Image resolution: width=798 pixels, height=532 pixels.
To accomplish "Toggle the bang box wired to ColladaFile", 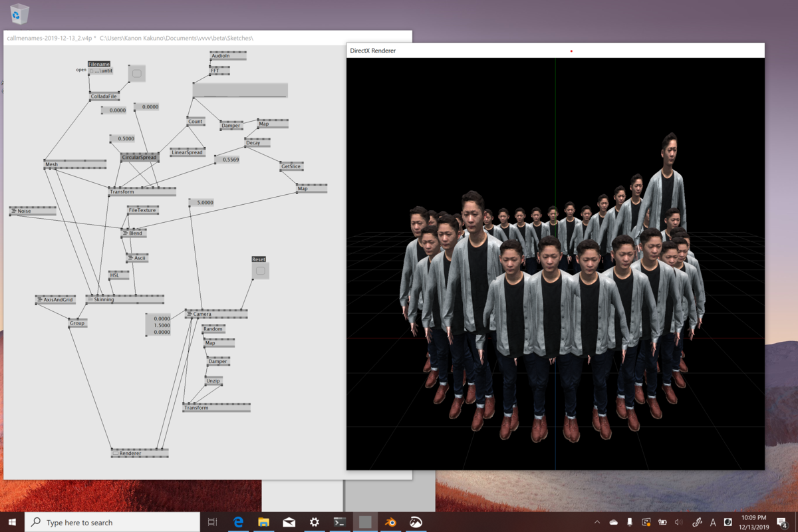I will (136, 73).
